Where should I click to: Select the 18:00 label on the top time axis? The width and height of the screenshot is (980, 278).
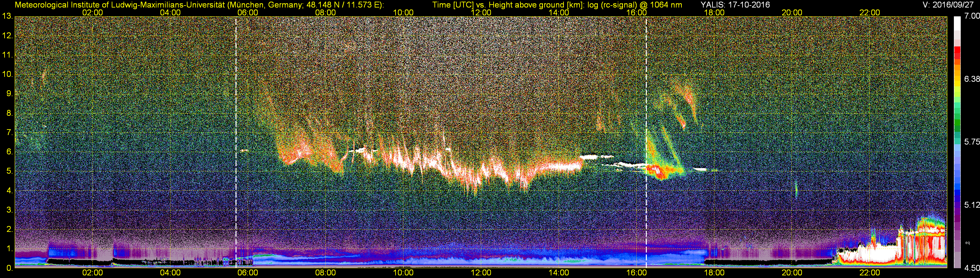[714, 12]
